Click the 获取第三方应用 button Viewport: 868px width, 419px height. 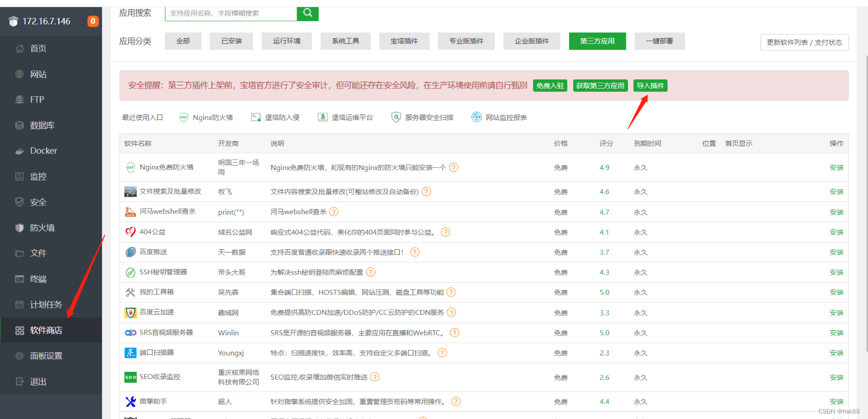tap(600, 85)
